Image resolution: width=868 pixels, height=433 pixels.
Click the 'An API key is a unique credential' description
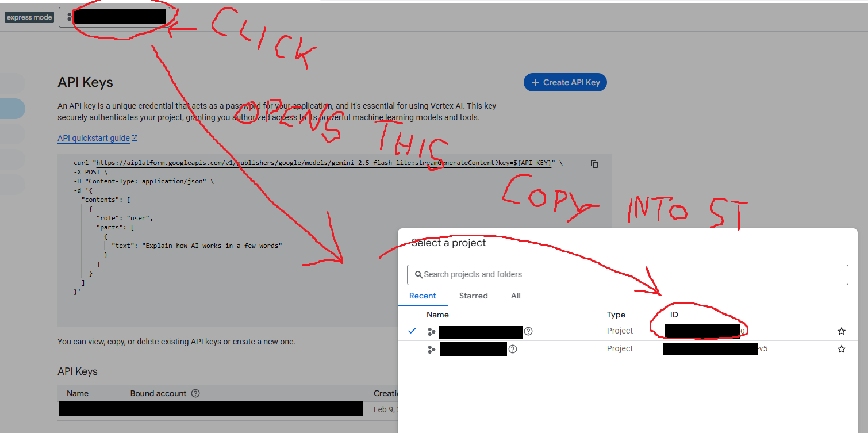click(277, 112)
